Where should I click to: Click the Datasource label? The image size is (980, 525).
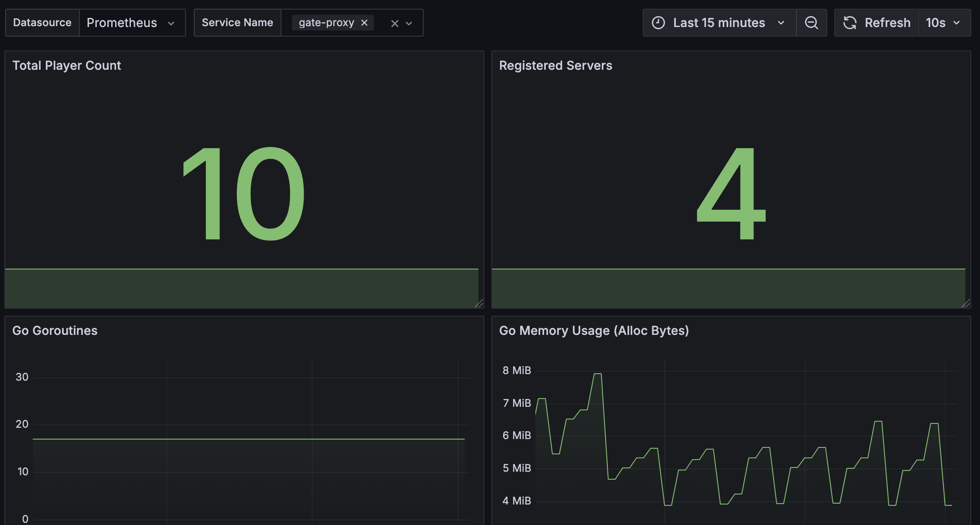click(42, 22)
